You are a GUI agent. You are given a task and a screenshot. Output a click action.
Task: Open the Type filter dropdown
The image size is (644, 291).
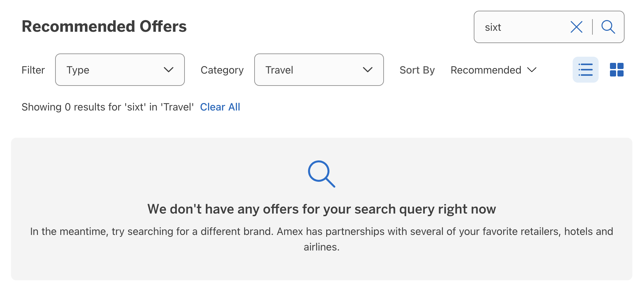click(x=120, y=70)
